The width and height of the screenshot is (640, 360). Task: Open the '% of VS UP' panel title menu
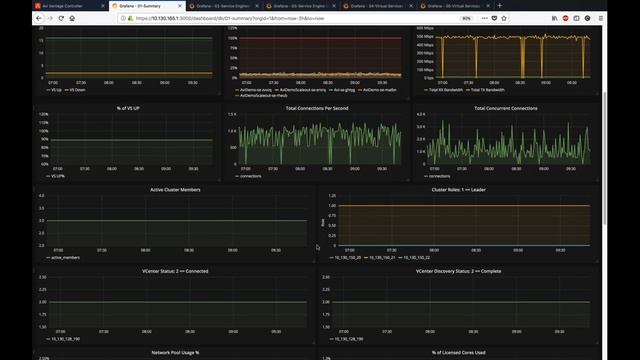click(128, 108)
